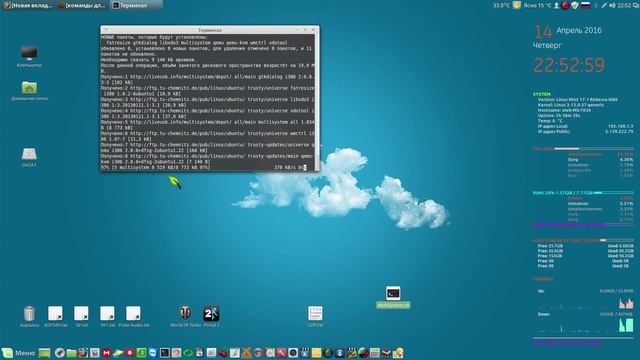Open the Компьютер desktop icon
The height and width of the screenshot is (360, 640).
click(29, 57)
